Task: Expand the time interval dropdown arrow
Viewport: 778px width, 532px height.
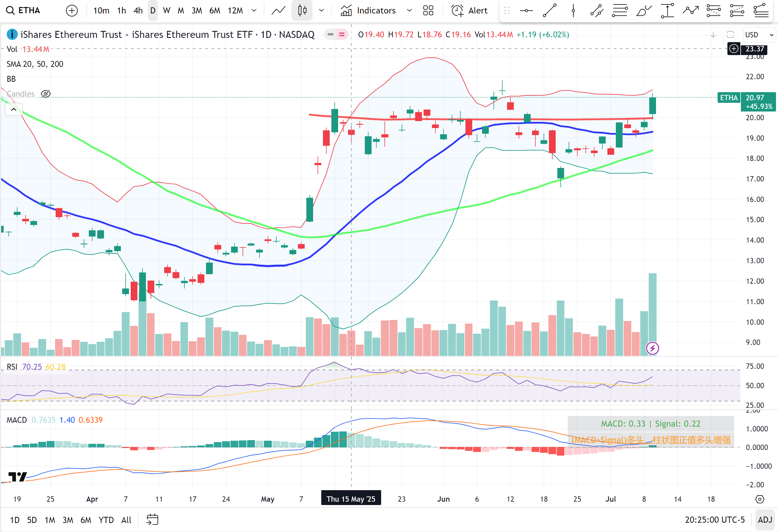Action: [254, 11]
